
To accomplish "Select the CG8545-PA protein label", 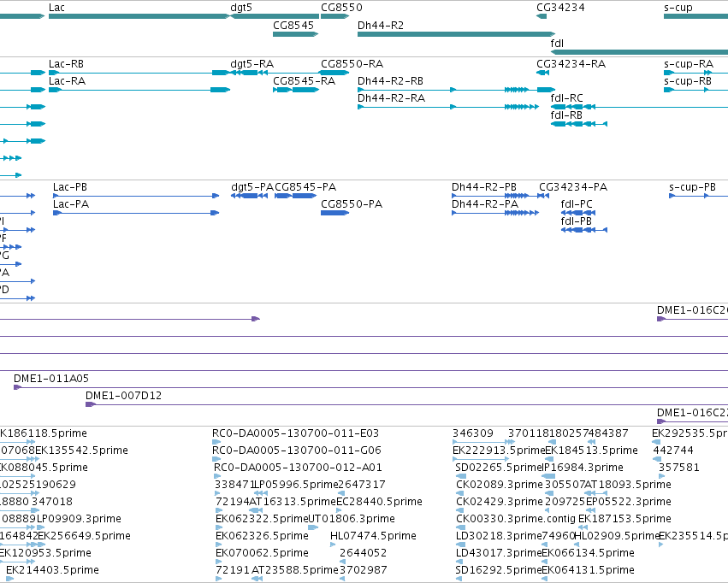I will [x=305, y=187].
